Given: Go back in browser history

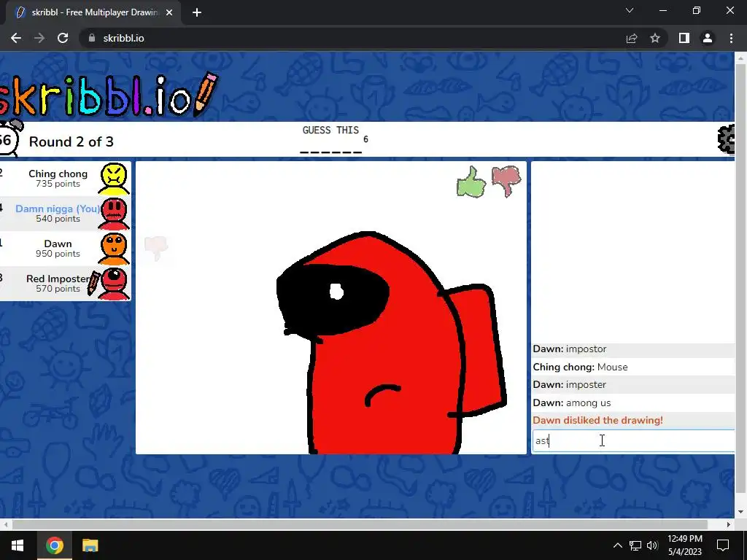Looking at the screenshot, I should pyautogui.click(x=16, y=38).
